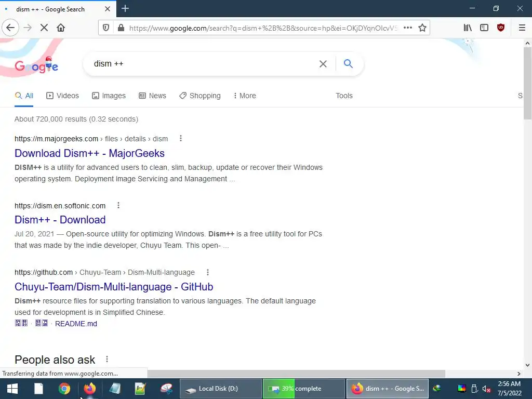Open the clock showing 2:56 AM
532x399 pixels.
click(x=509, y=389)
